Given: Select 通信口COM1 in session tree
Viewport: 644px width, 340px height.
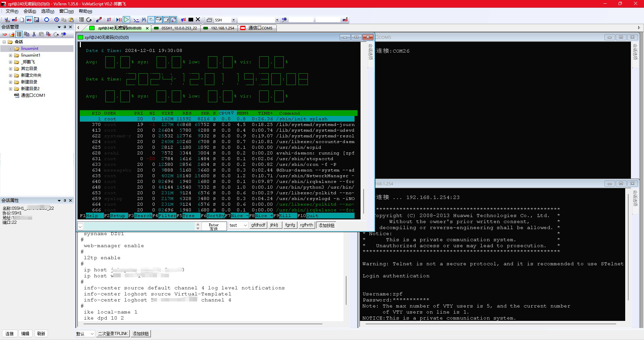Looking at the screenshot, I should coord(33,95).
